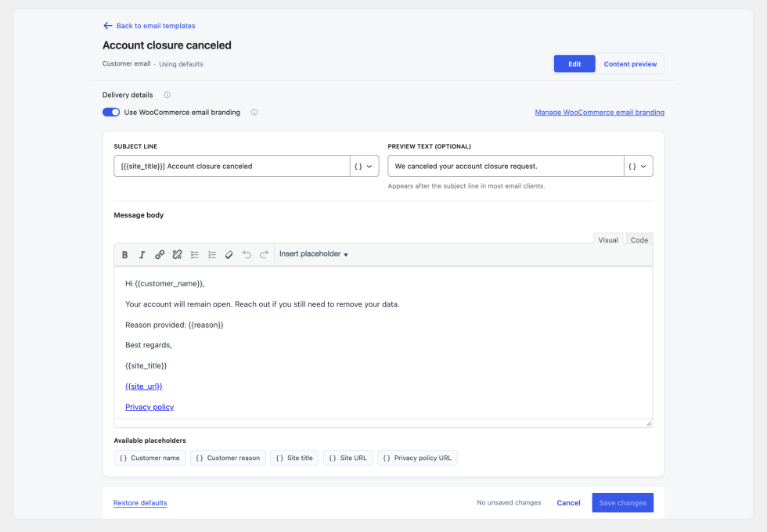767x532 pixels.
Task: Click the clear formatting eraser icon
Action: tap(229, 255)
